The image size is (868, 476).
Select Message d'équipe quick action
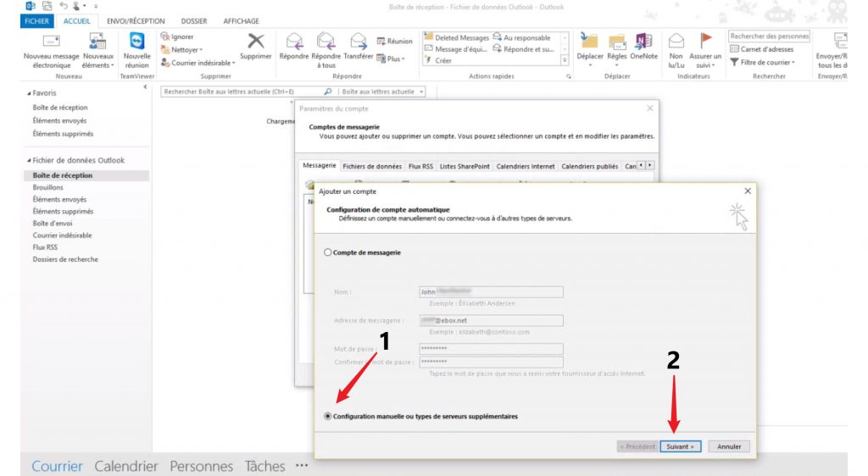point(455,49)
